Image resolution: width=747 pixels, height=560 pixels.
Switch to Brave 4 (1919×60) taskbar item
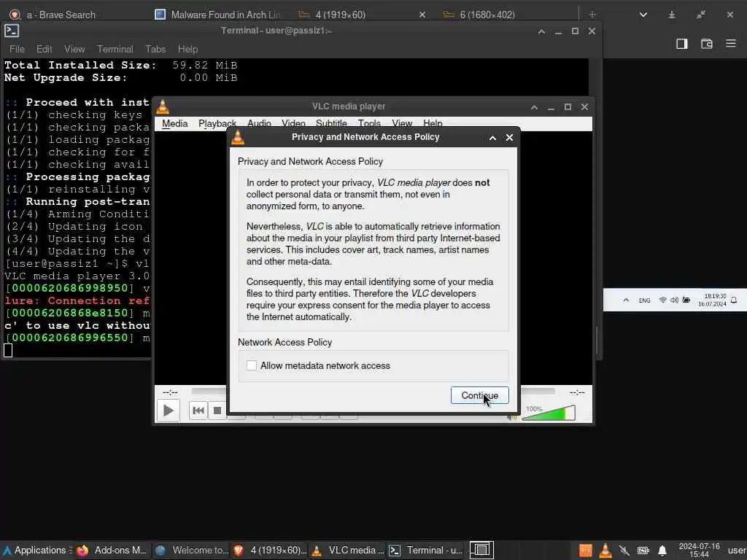270,550
